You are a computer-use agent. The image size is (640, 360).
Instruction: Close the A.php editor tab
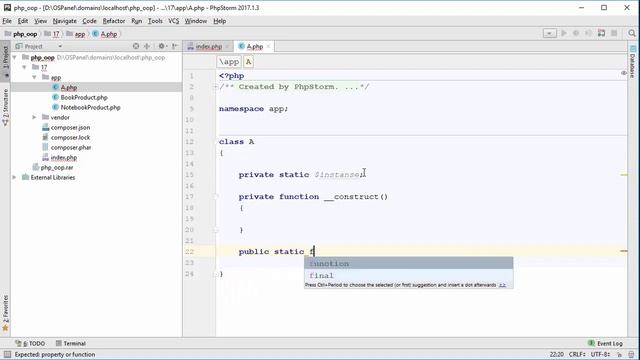pos(268,47)
